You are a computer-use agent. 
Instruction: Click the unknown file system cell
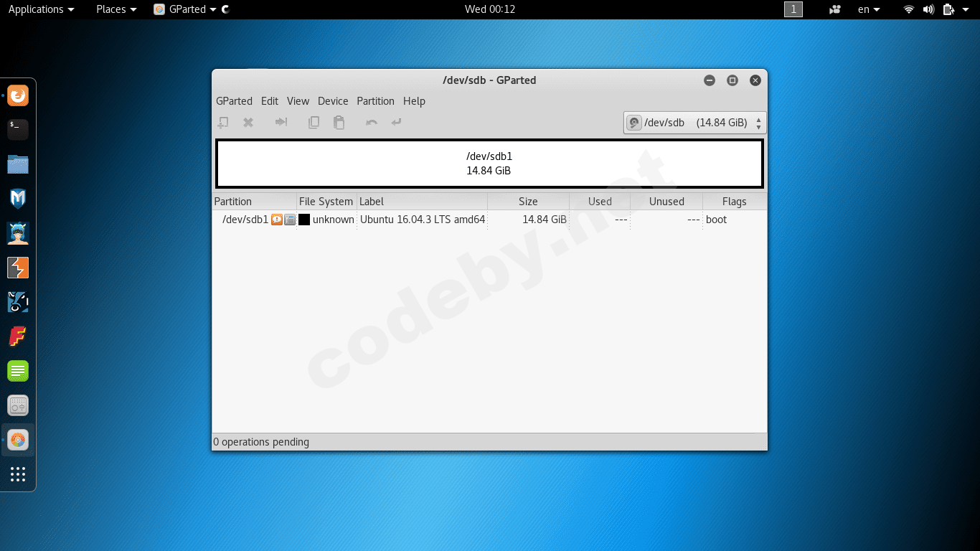click(x=334, y=220)
